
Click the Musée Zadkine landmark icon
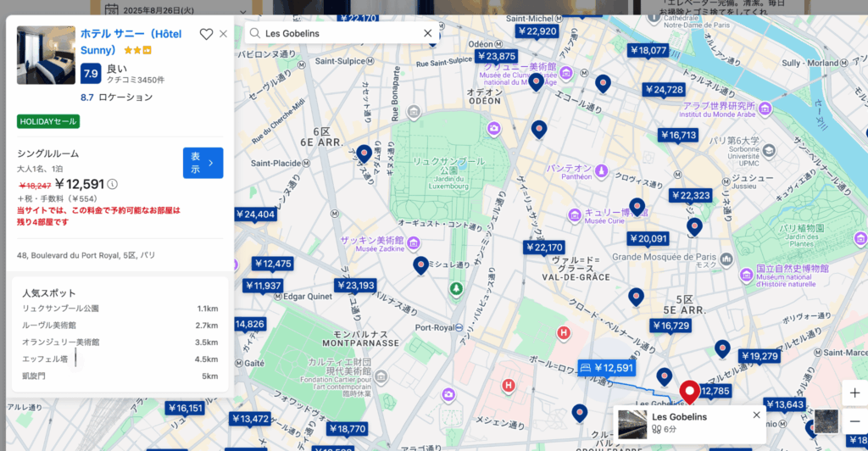(414, 242)
